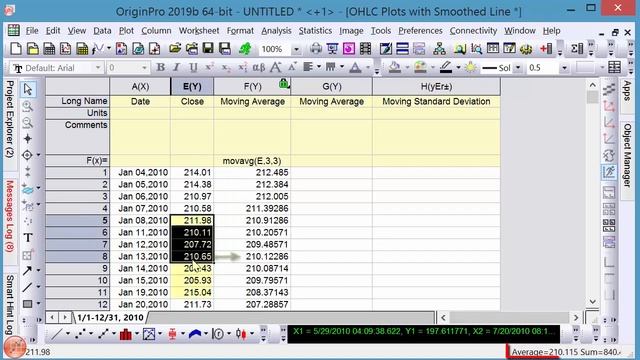Click the scatter plot icon
Image resolution: width=640 pixels, height=360 pixels.
pyautogui.click(x=80, y=334)
